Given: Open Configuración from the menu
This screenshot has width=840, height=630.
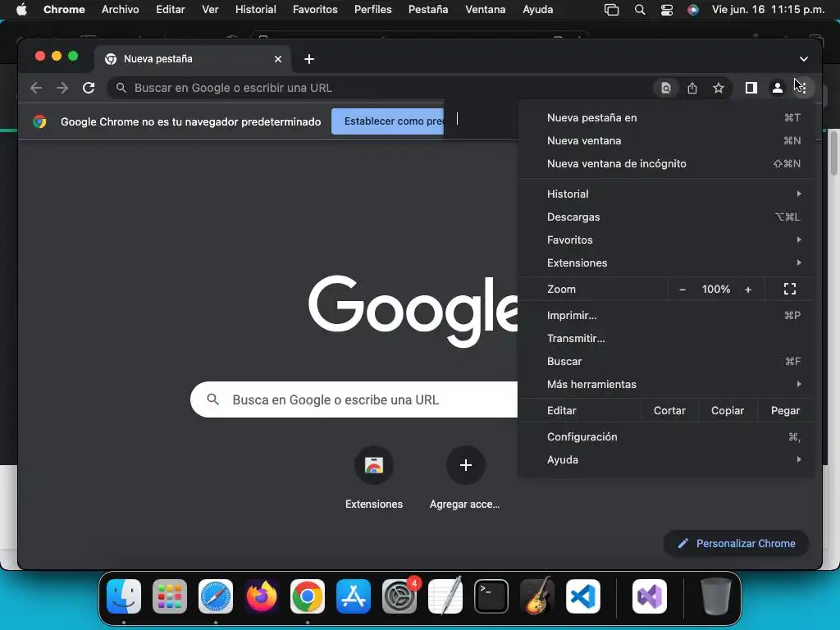Looking at the screenshot, I should pos(666,437).
